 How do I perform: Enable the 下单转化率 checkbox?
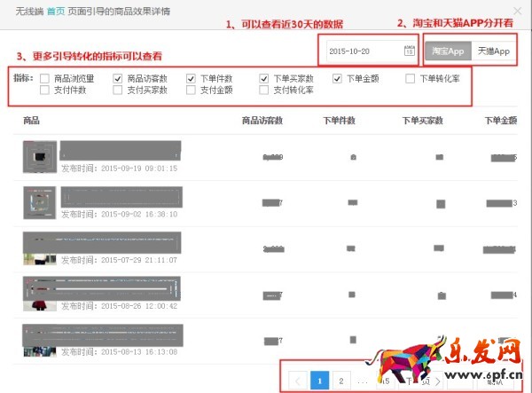click(411, 79)
